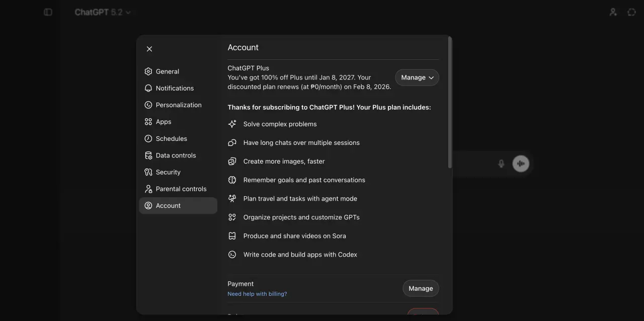Open temporary chat icon at top right
644x321 pixels.
pos(632,12)
